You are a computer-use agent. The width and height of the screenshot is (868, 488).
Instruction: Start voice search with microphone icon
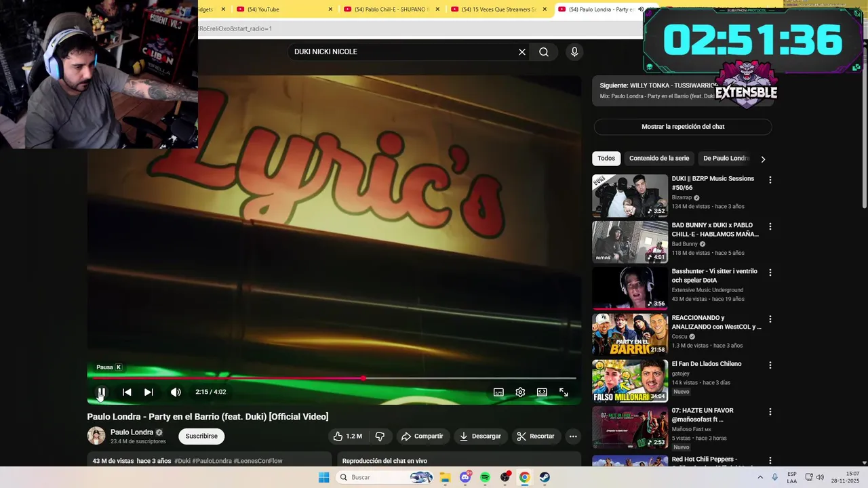pyautogui.click(x=574, y=52)
